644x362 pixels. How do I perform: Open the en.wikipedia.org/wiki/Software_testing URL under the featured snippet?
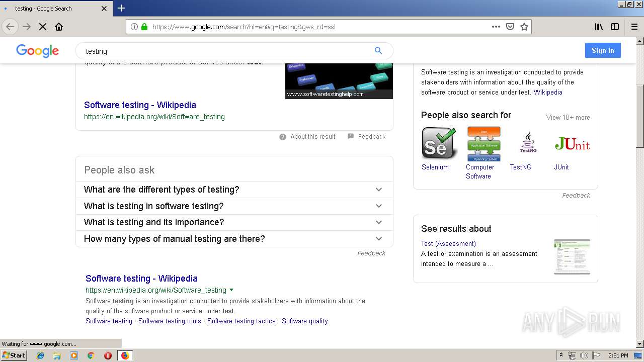pos(154,117)
